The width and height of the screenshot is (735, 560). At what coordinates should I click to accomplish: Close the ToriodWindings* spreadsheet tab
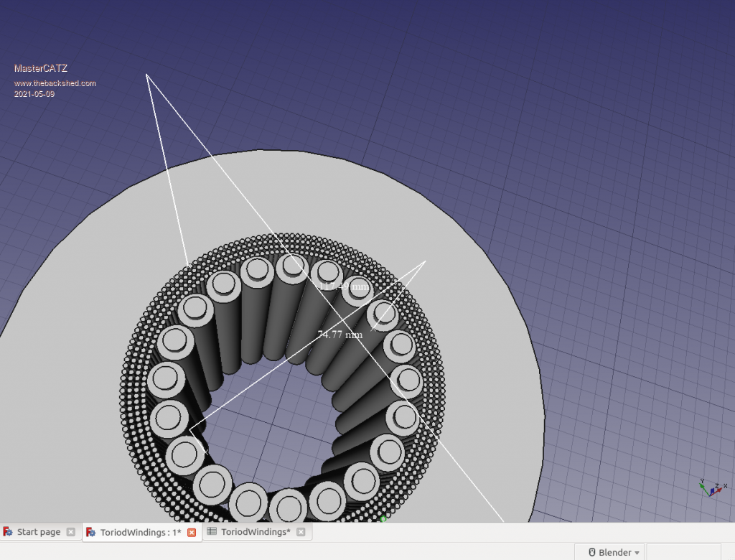pyautogui.click(x=301, y=532)
